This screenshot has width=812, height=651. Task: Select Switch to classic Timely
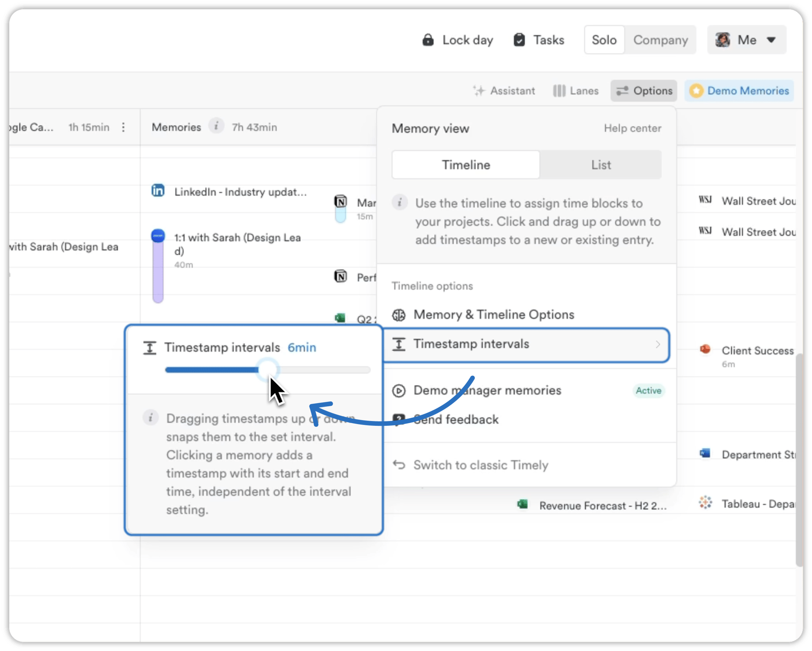[480, 465]
